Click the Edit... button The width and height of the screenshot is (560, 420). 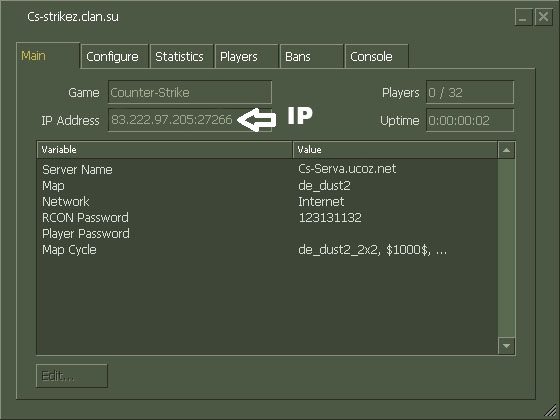pyautogui.click(x=72, y=376)
